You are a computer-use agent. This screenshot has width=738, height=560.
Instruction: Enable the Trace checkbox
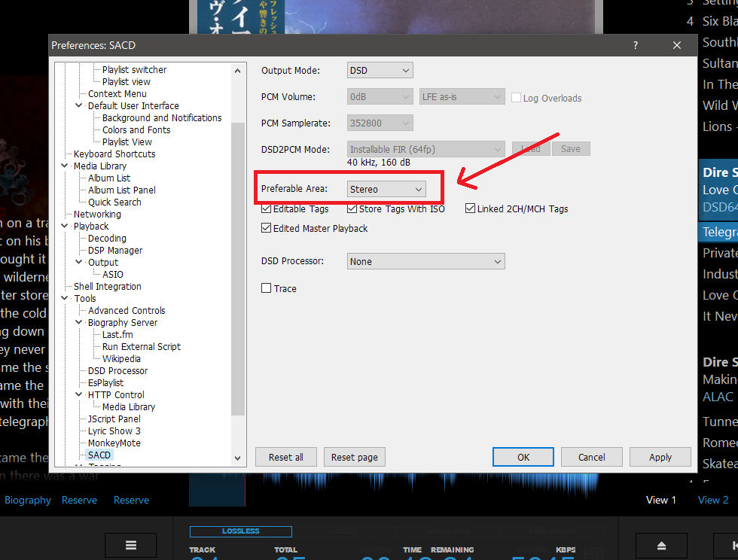(267, 288)
